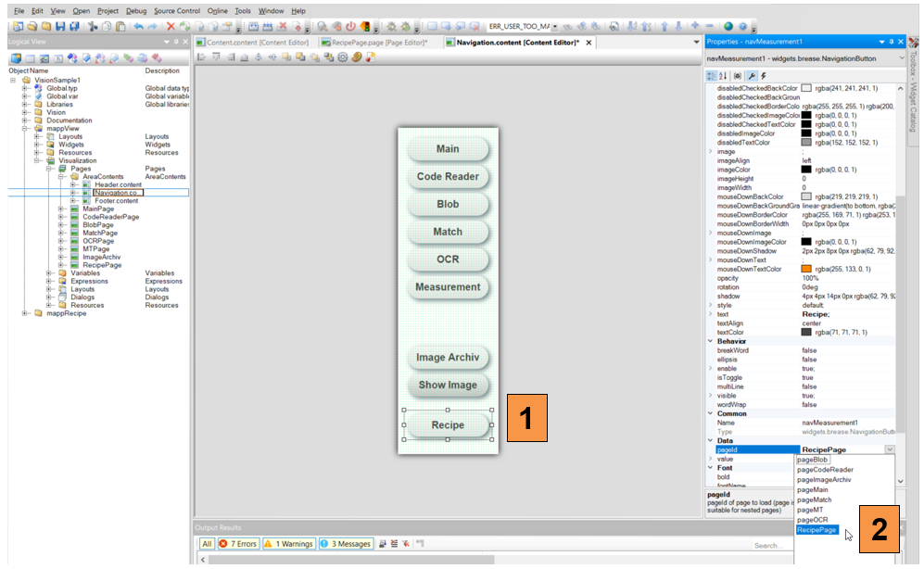Expand the mappRecipe tree node
The image size is (924, 569).
click(26, 313)
